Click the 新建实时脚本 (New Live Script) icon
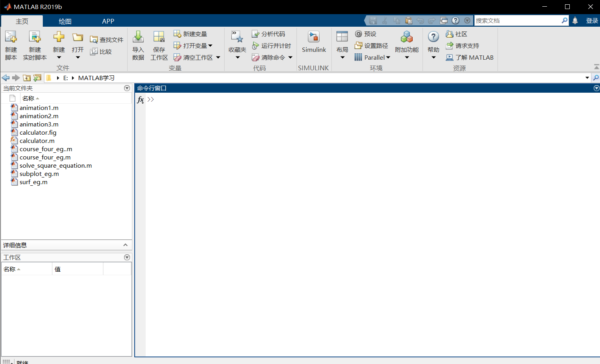 pos(35,37)
